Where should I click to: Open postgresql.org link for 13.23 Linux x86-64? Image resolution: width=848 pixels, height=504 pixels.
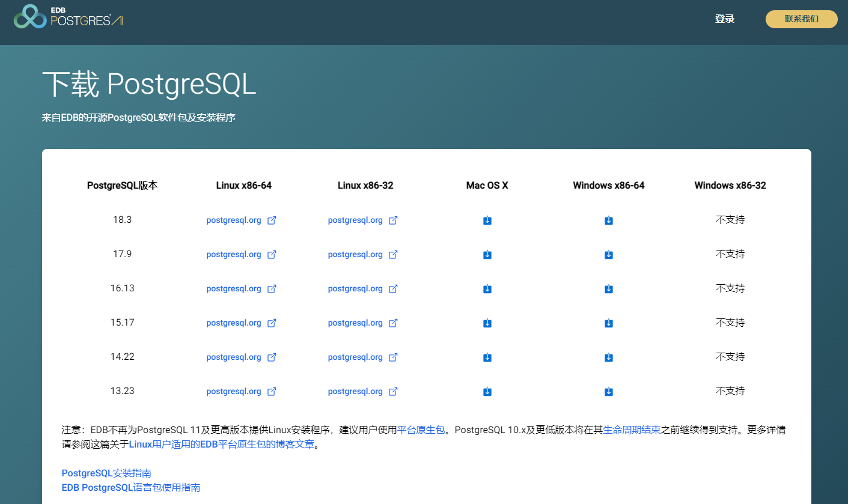(234, 392)
